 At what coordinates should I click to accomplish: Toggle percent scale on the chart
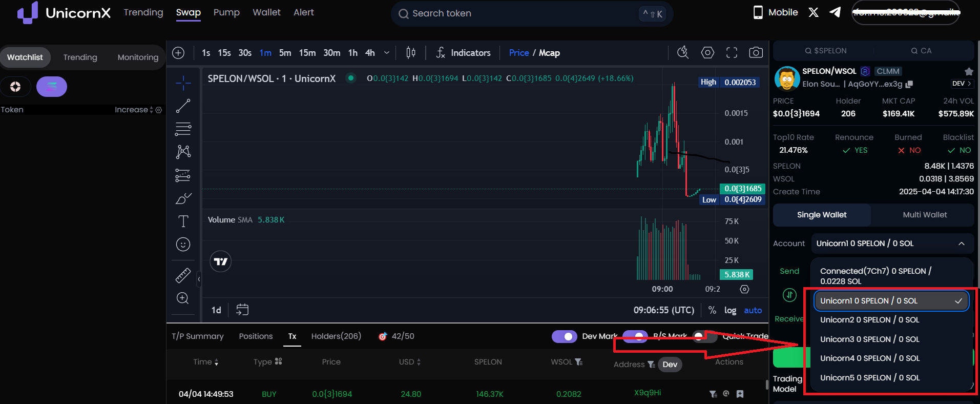point(712,310)
